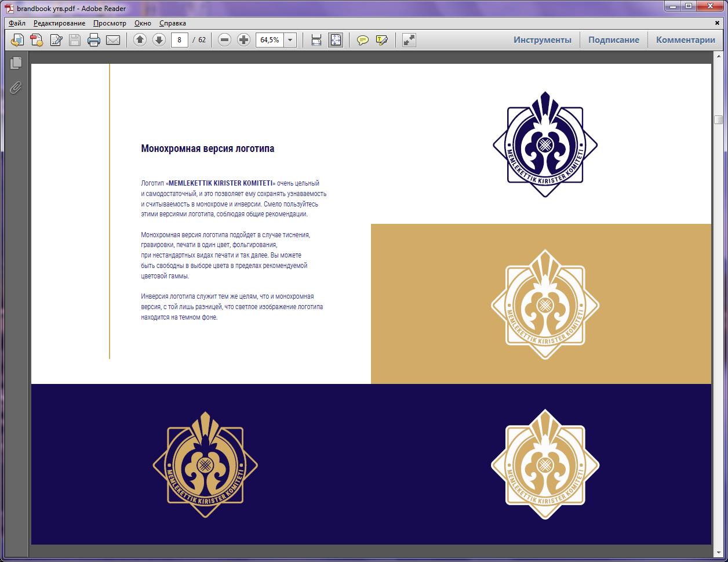728x562 pixels.
Task: Click the vertical scrollbar thumb
Action: click(x=719, y=119)
